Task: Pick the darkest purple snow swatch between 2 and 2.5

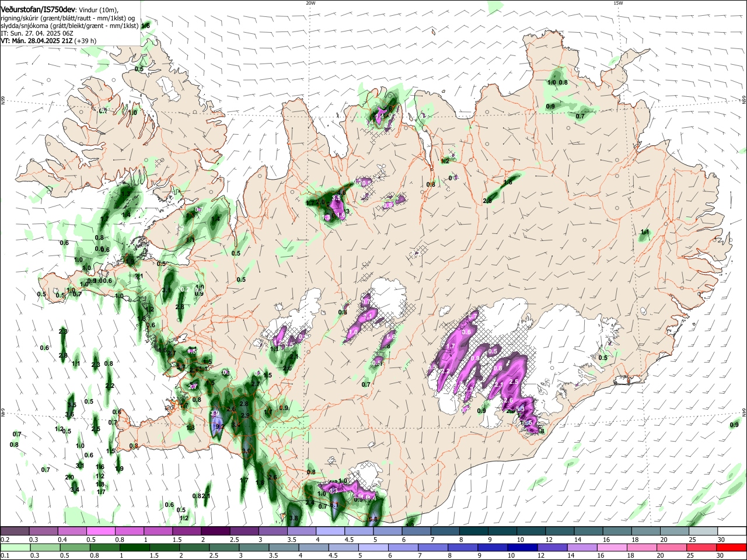Action: [215, 531]
